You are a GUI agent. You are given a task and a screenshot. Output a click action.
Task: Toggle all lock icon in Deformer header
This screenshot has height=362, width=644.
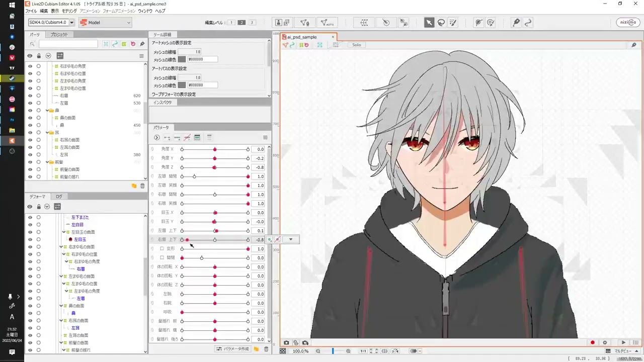click(x=39, y=207)
